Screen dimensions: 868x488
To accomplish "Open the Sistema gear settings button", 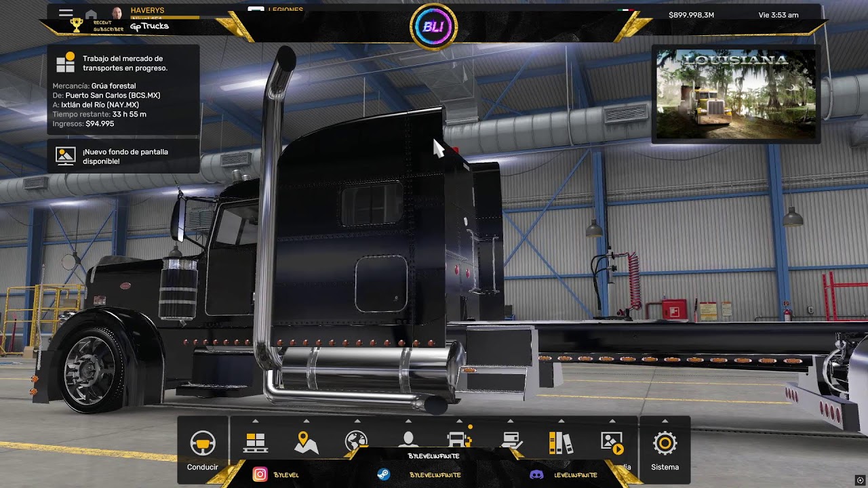I will pos(665,450).
